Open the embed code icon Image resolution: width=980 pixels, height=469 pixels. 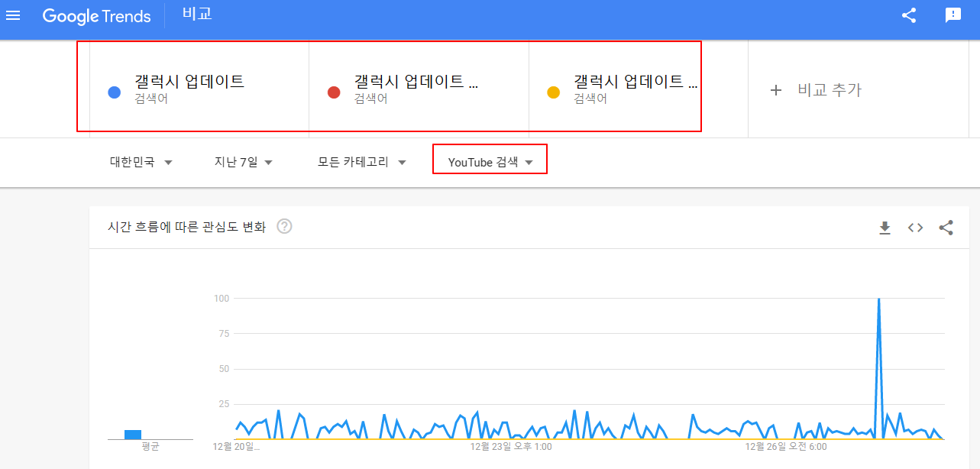click(916, 228)
